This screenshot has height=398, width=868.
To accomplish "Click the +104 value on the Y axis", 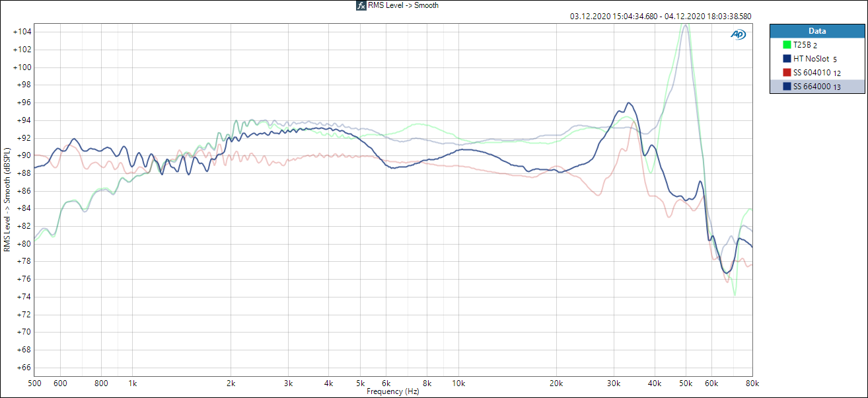I will [x=21, y=32].
